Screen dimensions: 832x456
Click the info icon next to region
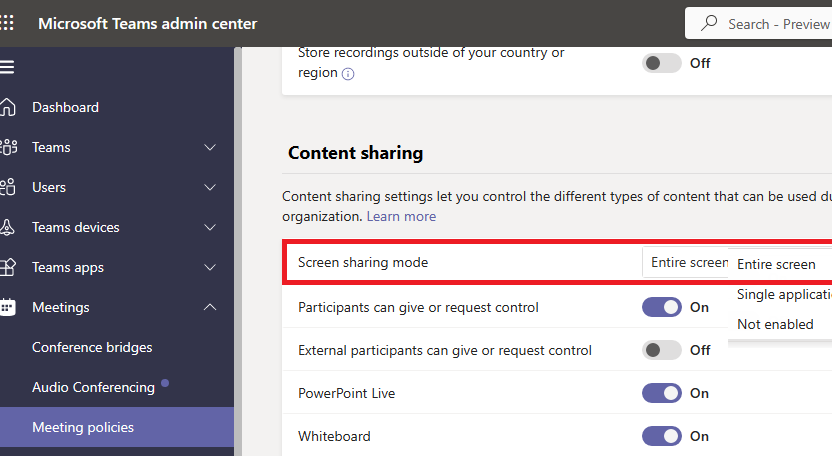pos(348,74)
